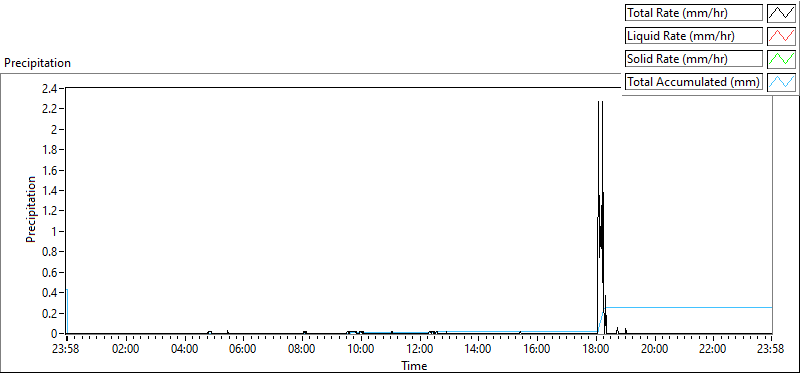Click the blue Total Accumulated plot icon

[782, 82]
